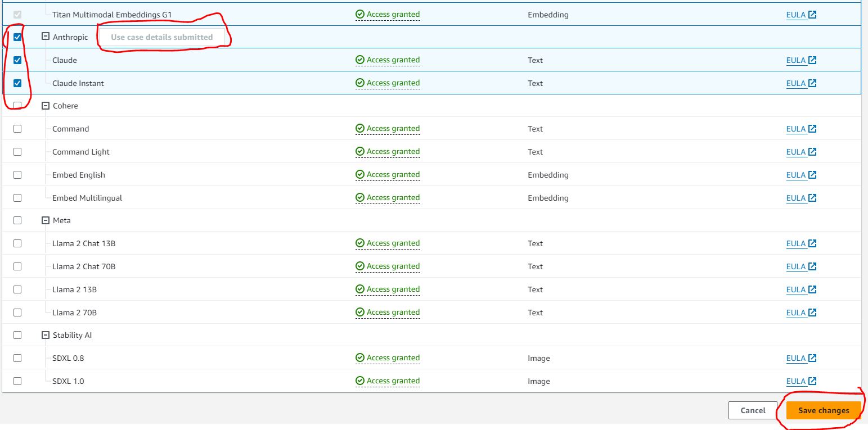Image resolution: width=868 pixels, height=430 pixels.
Task: Check the Meta provider checkbox
Action: 17,220
